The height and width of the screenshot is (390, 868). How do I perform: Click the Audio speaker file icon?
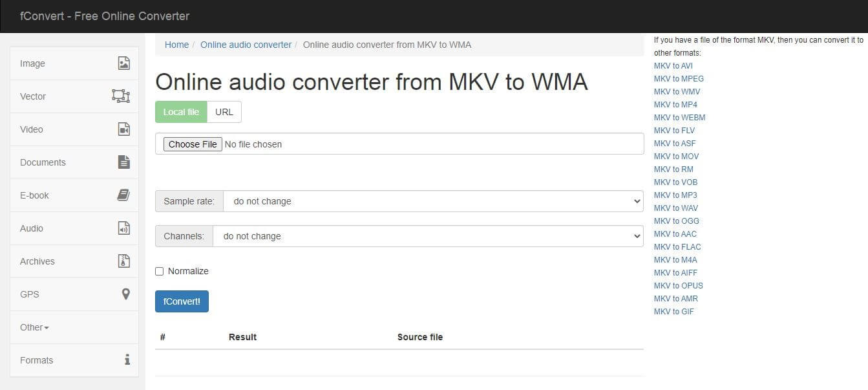pyautogui.click(x=124, y=228)
